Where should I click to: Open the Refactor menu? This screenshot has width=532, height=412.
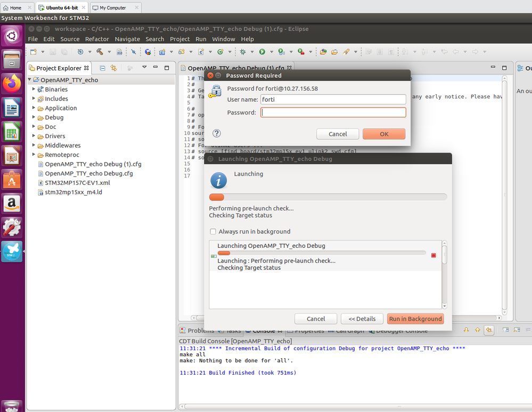[97, 39]
